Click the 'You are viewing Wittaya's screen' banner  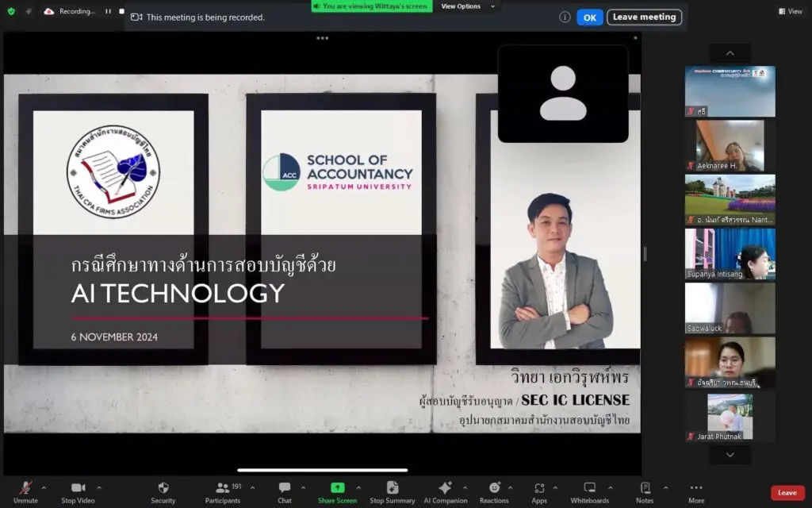(371, 6)
